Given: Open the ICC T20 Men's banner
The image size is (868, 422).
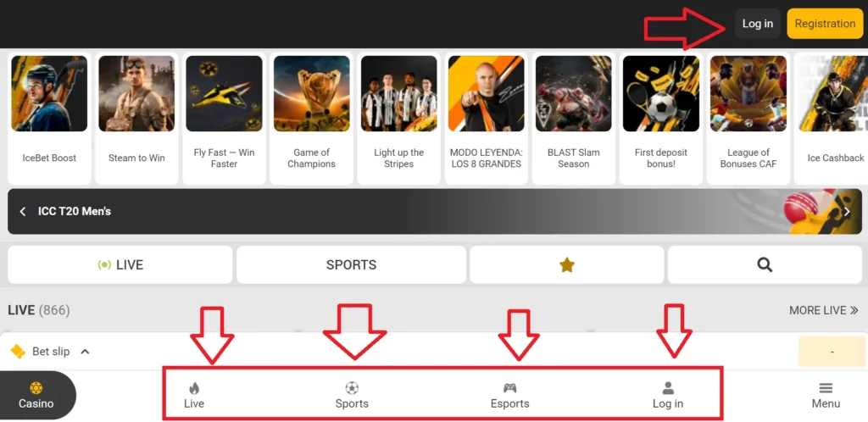Looking at the screenshot, I should (435, 211).
